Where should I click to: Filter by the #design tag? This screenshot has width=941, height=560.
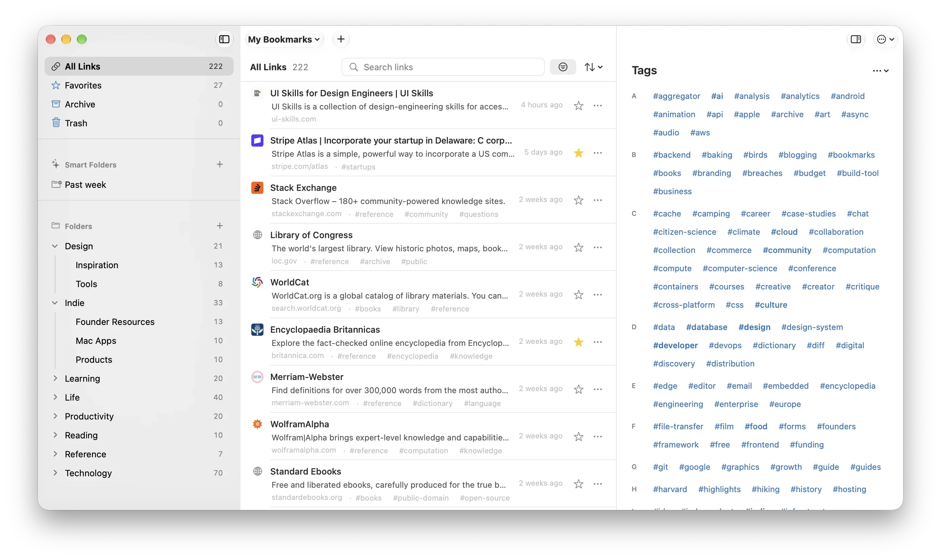pos(754,327)
